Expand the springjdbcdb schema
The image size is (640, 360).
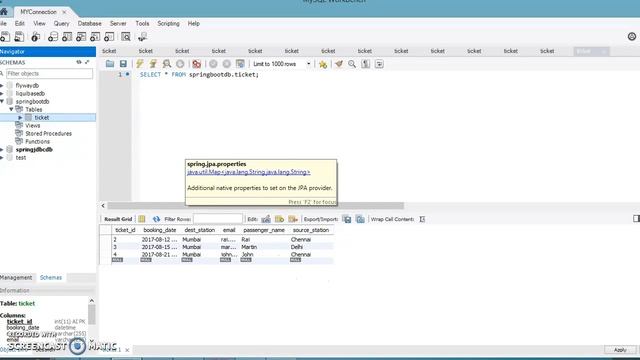click(2, 149)
